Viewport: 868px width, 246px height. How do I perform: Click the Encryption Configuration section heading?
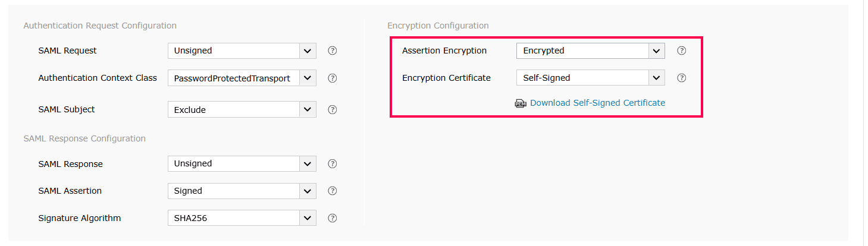[438, 26]
